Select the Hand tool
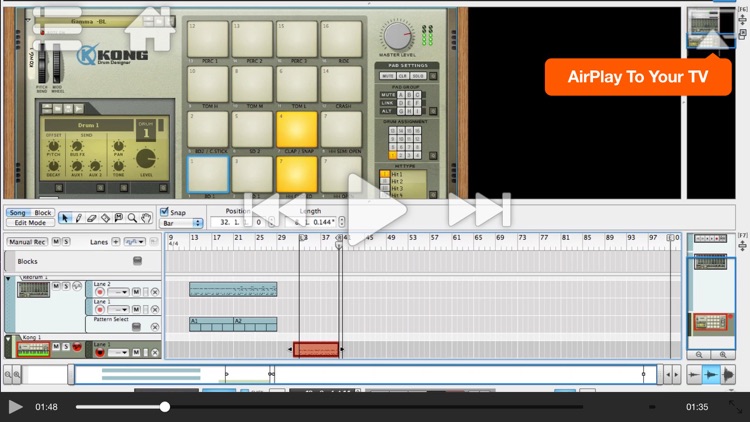The height and width of the screenshot is (422, 750). coord(146,218)
